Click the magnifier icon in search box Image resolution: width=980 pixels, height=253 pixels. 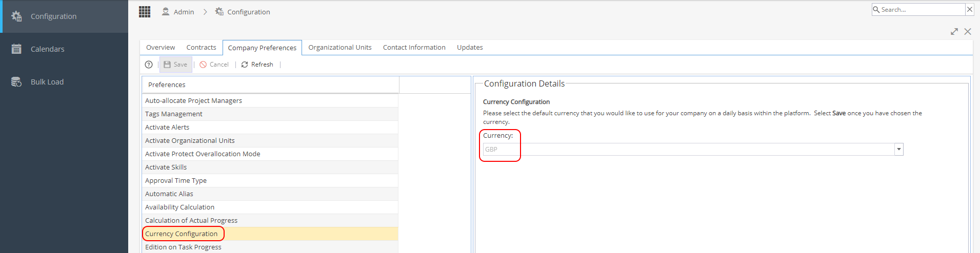tap(876, 9)
